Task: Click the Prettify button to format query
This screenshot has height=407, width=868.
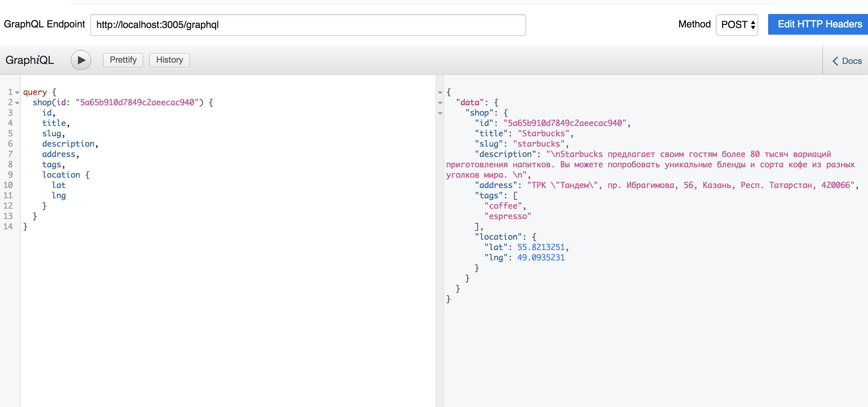Action: click(x=122, y=60)
